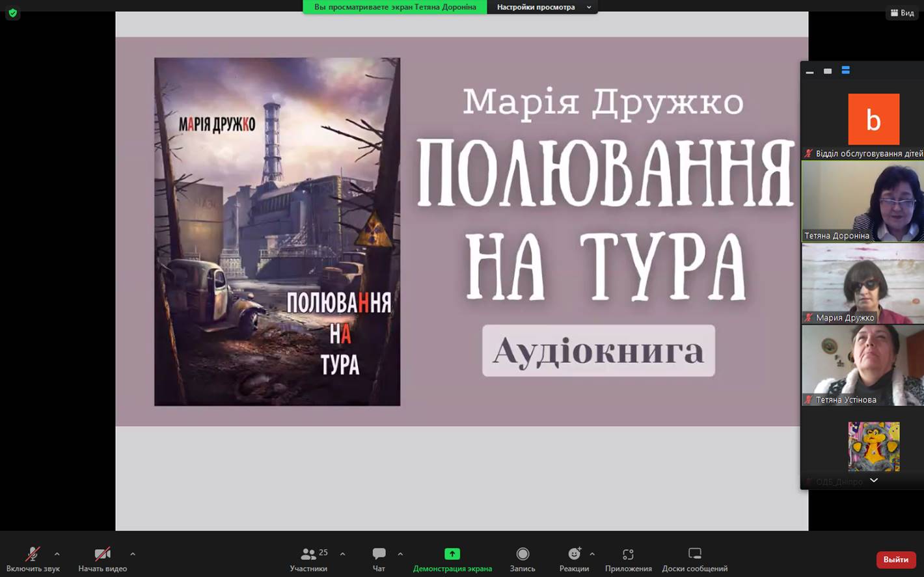Open Доски сообщений whiteboards icon
The image size is (924, 577).
695,554
